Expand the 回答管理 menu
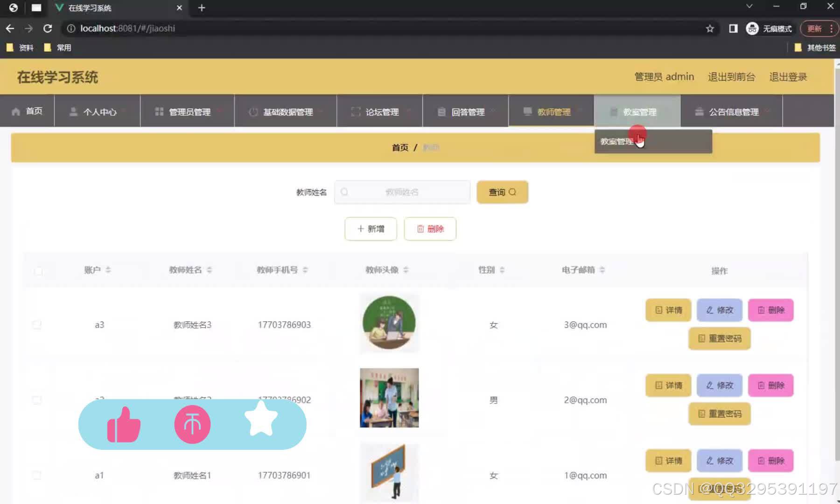This screenshot has width=840, height=504. [465, 112]
